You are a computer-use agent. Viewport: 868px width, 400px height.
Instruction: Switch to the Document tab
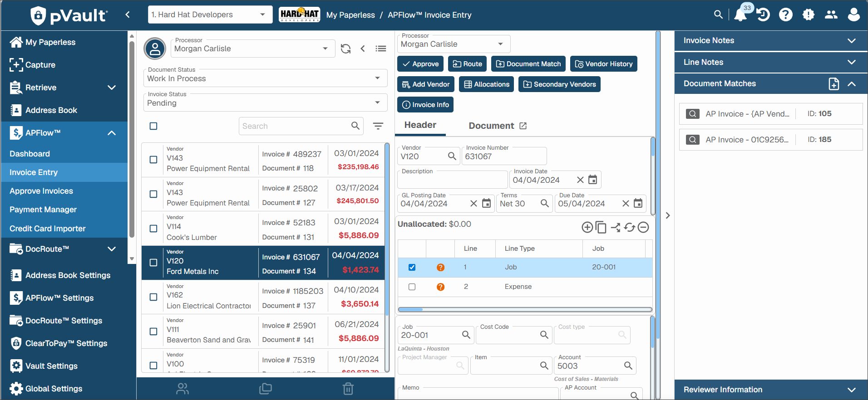[x=491, y=126]
